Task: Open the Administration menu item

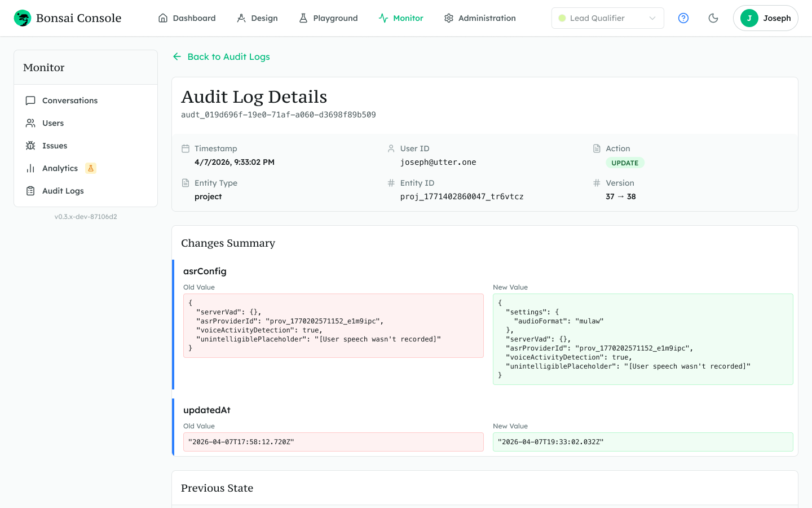Action: pyautogui.click(x=480, y=18)
